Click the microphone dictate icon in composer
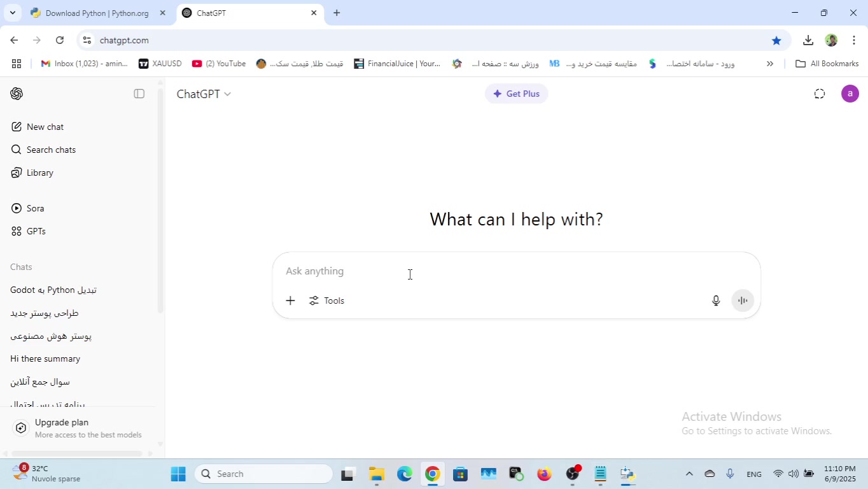The width and height of the screenshot is (868, 489). point(716,301)
